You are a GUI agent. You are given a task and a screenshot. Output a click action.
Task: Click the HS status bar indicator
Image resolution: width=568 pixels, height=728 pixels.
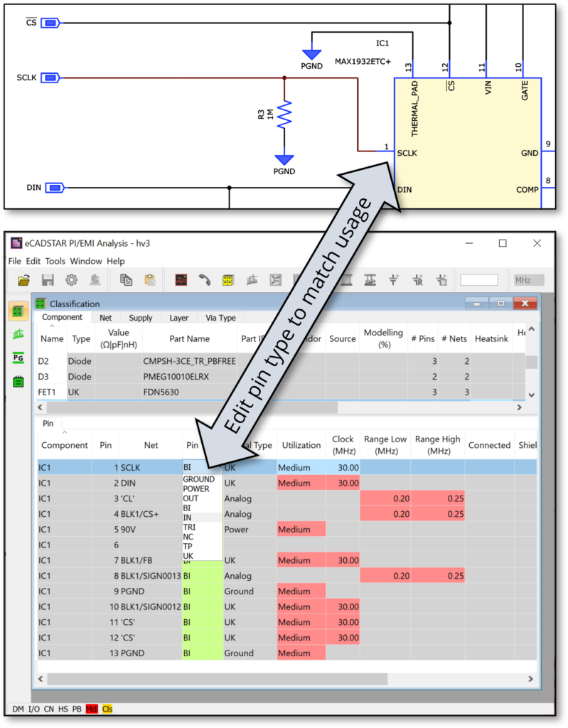click(x=63, y=709)
